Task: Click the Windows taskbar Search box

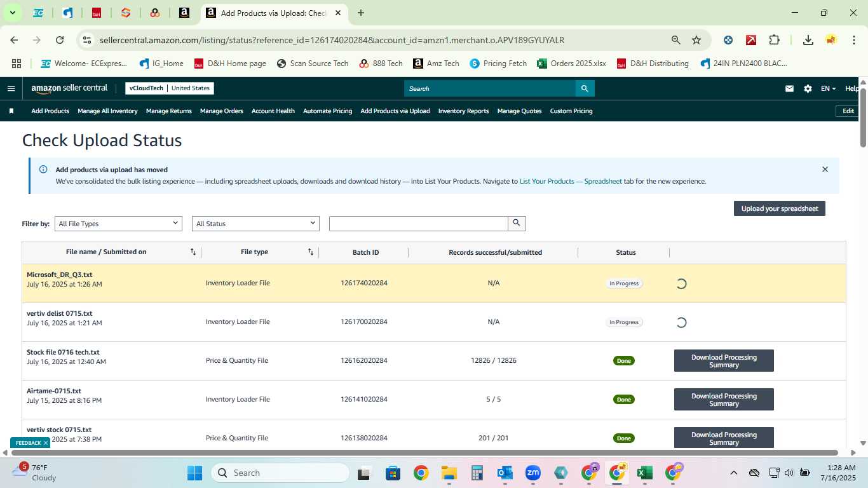Action: tap(280, 473)
